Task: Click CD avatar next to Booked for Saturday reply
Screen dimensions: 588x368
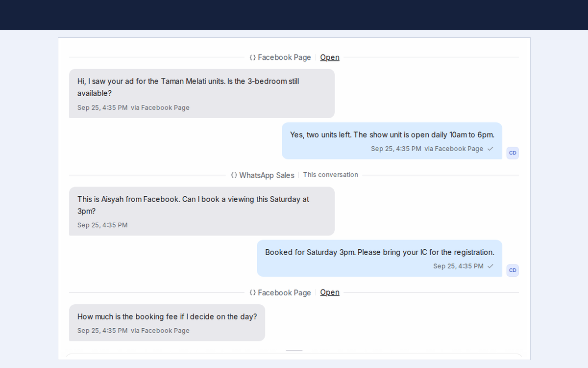Action: pyautogui.click(x=513, y=270)
